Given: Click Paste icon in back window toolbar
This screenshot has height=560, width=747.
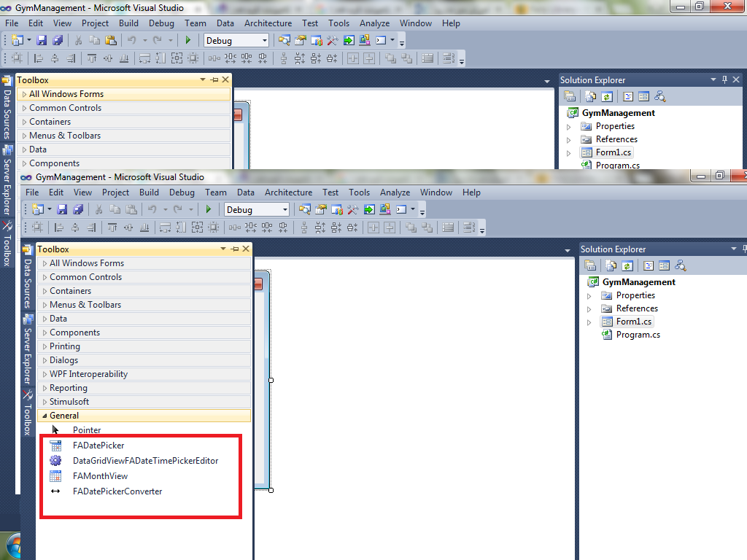Looking at the screenshot, I should tap(111, 41).
